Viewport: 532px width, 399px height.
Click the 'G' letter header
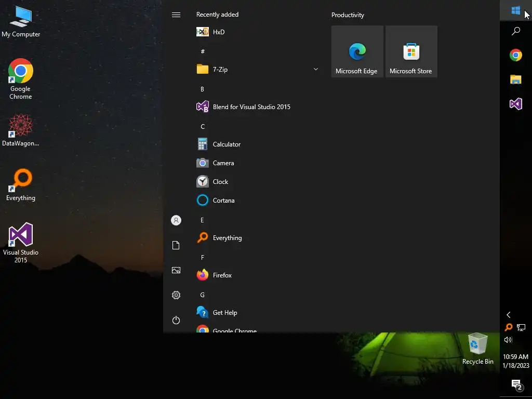coord(203,295)
